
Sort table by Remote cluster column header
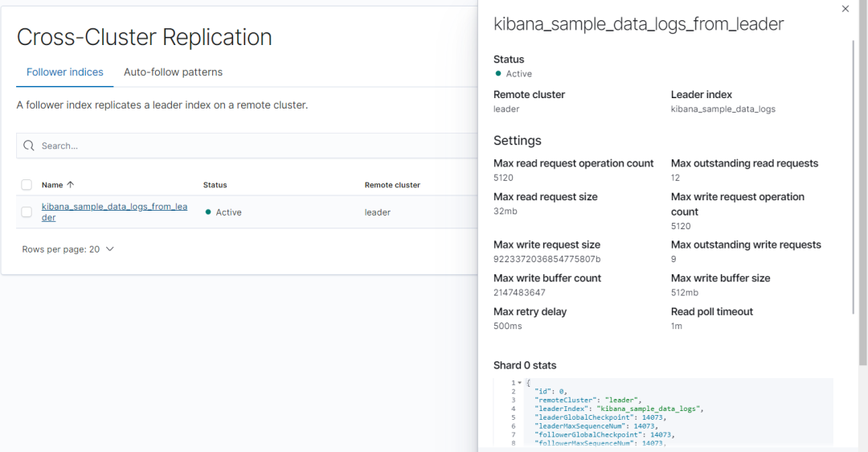(x=392, y=185)
